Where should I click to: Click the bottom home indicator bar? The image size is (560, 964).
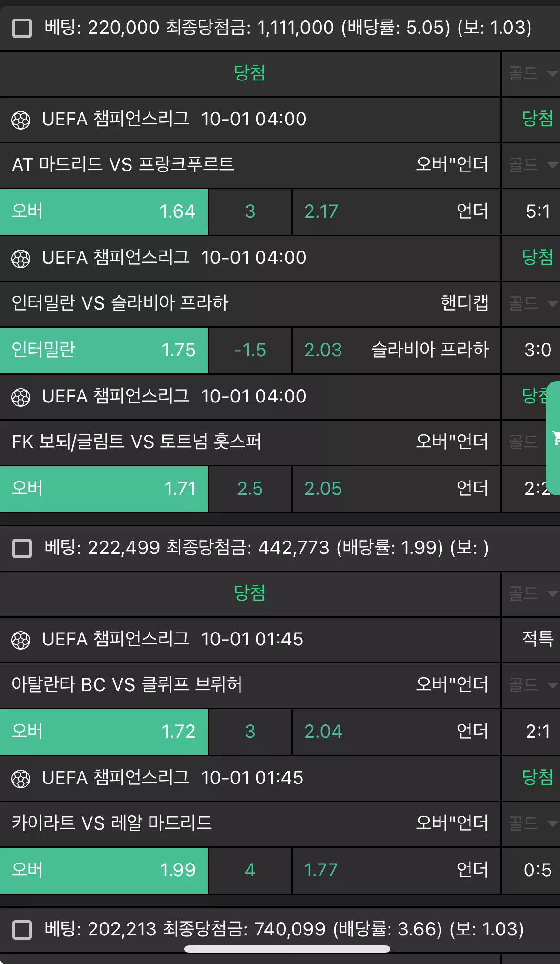tap(287, 949)
